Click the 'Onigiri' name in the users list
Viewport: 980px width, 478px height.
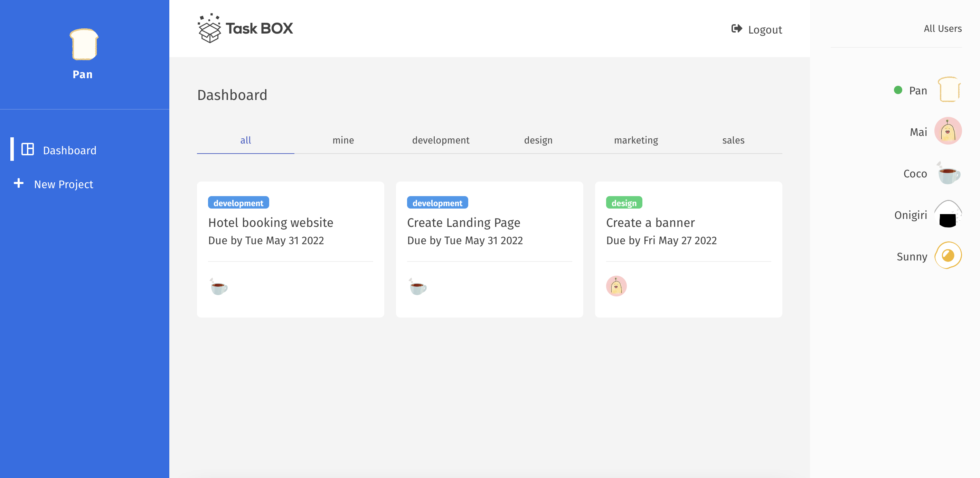911,215
